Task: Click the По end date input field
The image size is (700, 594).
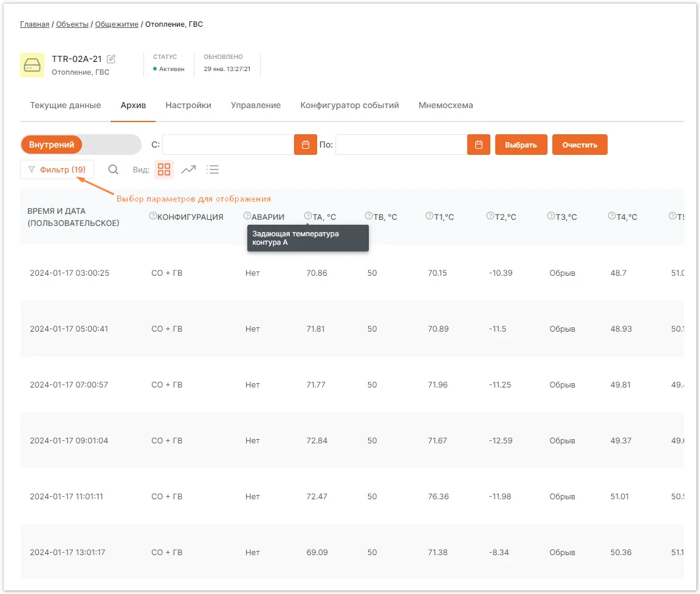Action: (401, 145)
